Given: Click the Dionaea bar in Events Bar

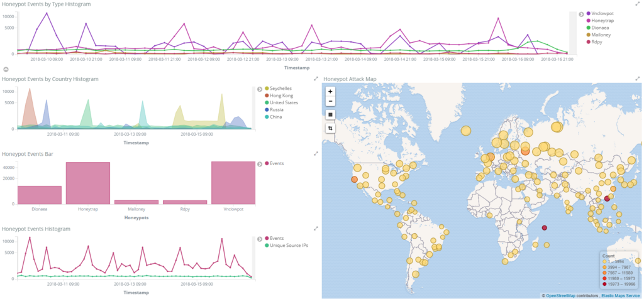Looking at the screenshot, I should 40,195.
